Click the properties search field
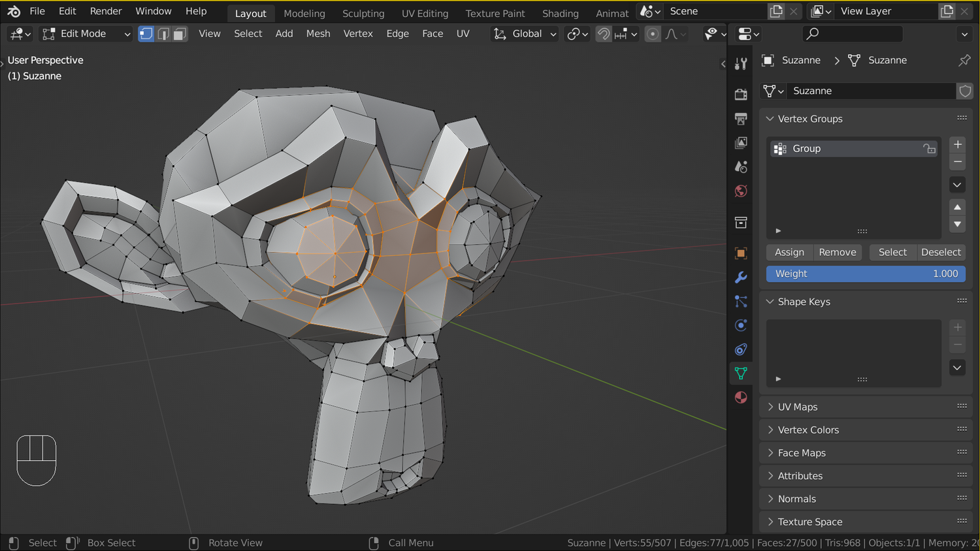 [x=852, y=33]
